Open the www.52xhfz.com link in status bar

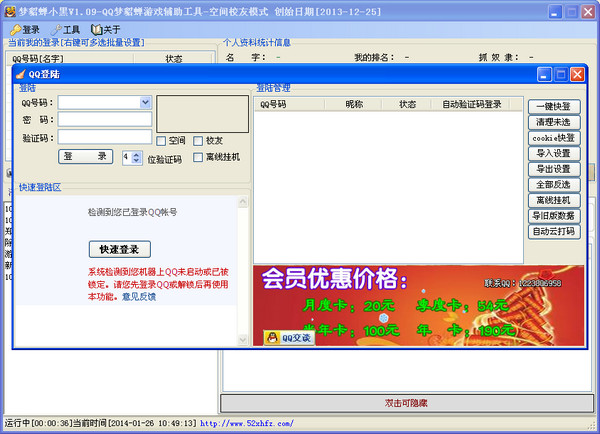(247, 423)
